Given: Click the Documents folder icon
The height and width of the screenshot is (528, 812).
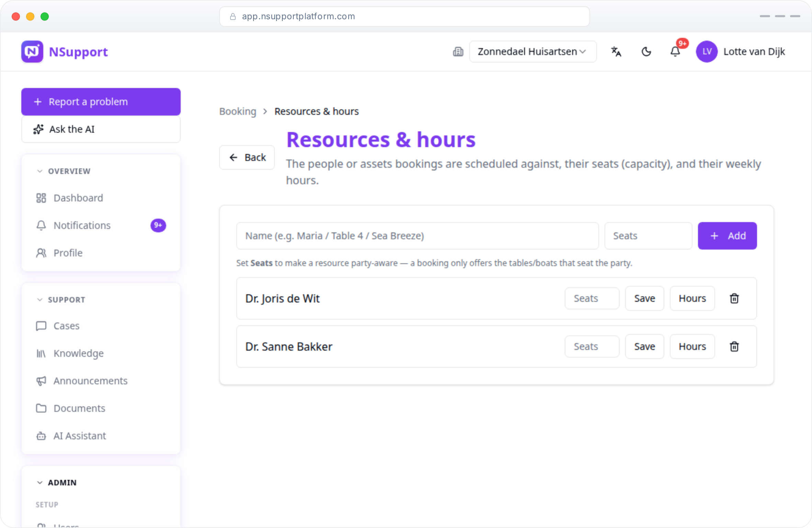Looking at the screenshot, I should (x=41, y=408).
